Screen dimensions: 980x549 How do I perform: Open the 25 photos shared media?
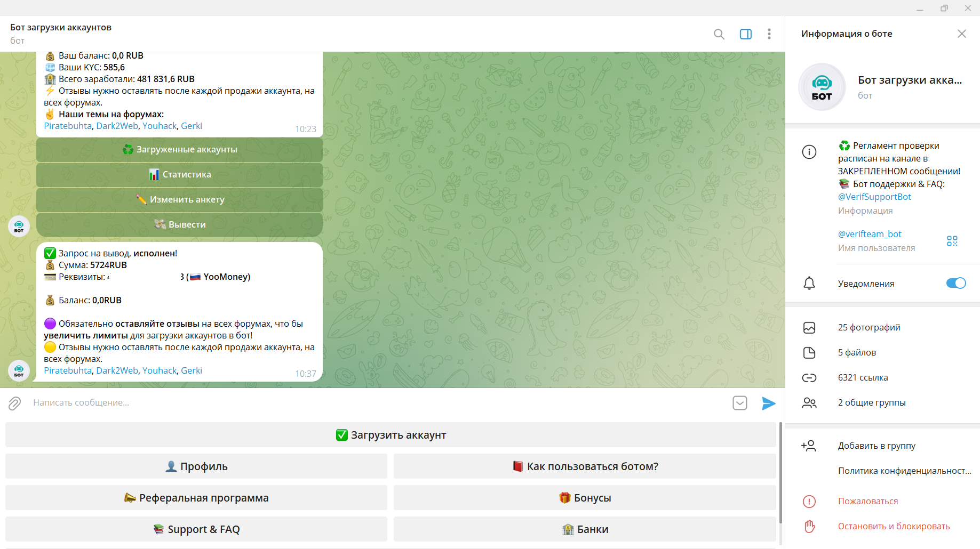click(869, 327)
